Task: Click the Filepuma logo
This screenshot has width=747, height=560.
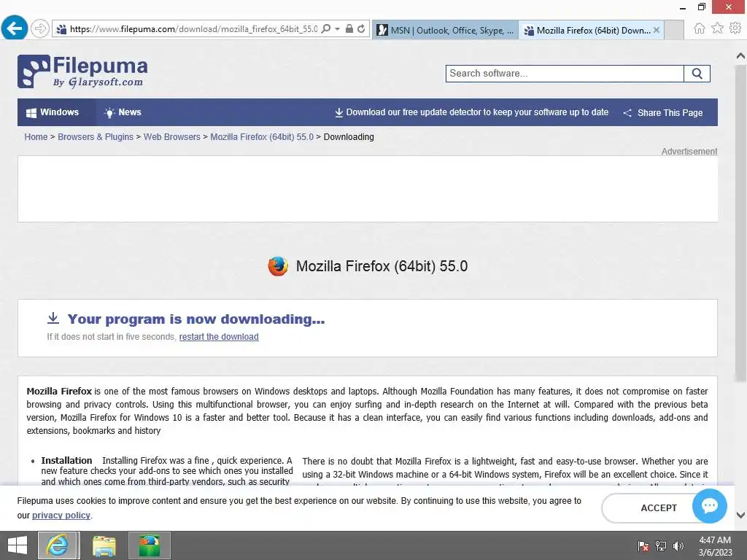Action: pyautogui.click(x=82, y=71)
